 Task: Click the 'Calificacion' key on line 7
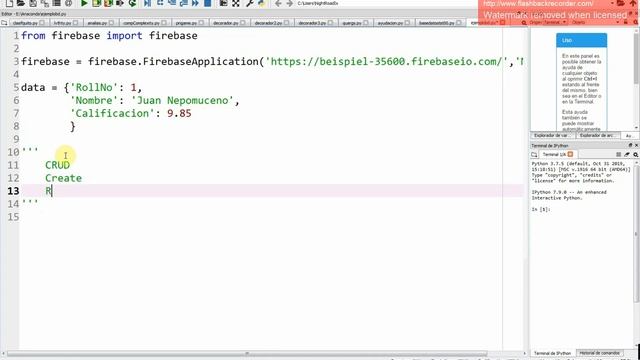tap(112, 113)
